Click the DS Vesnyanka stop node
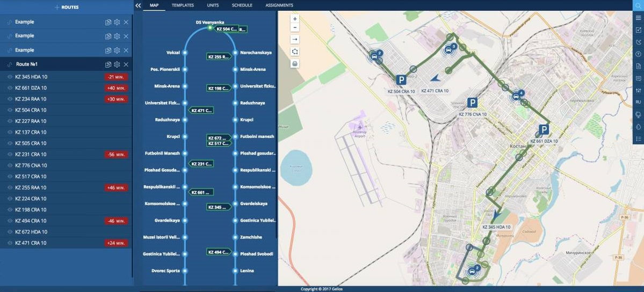 coord(209,28)
